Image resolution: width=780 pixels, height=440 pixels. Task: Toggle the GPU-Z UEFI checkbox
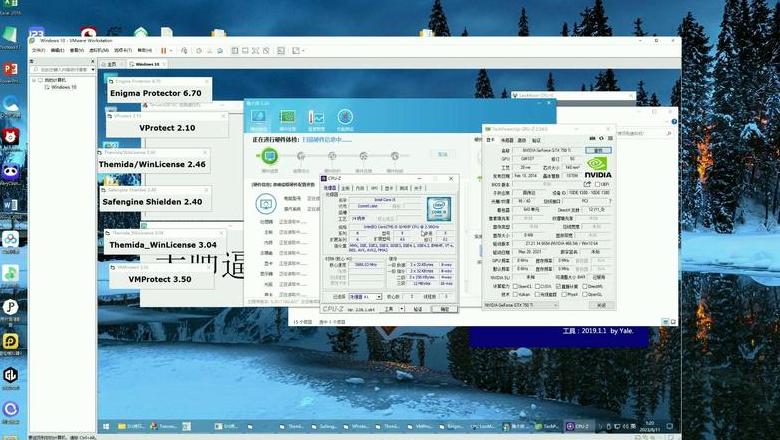tap(597, 184)
